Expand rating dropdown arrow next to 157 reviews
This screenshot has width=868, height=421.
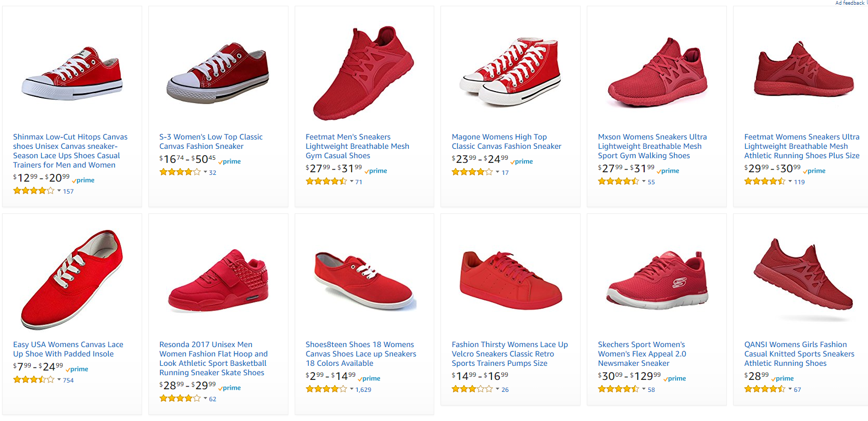(x=59, y=191)
